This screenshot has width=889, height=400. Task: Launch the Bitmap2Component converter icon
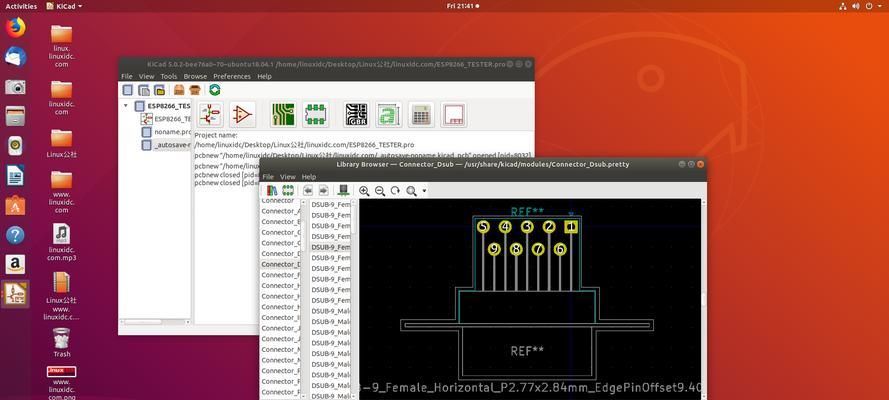(x=389, y=114)
